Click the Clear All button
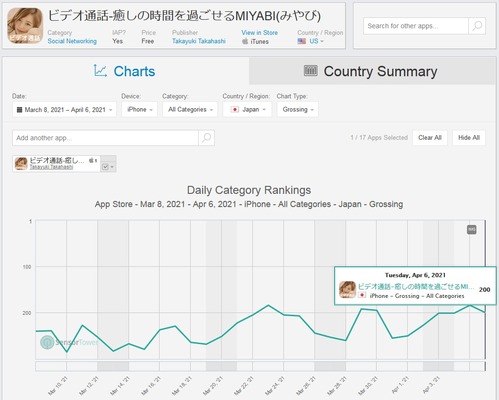Viewport: 499px width, 400px height. [x=430, y=138]
